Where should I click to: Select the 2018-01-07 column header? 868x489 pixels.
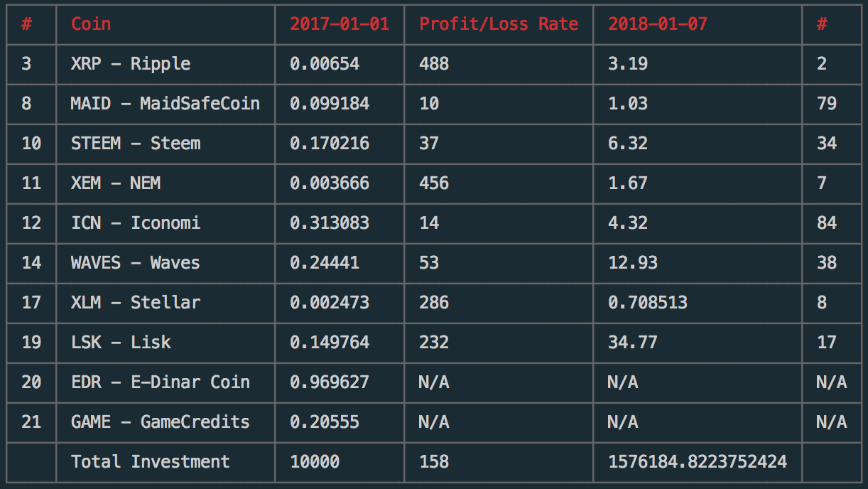[x=658, y=24]
